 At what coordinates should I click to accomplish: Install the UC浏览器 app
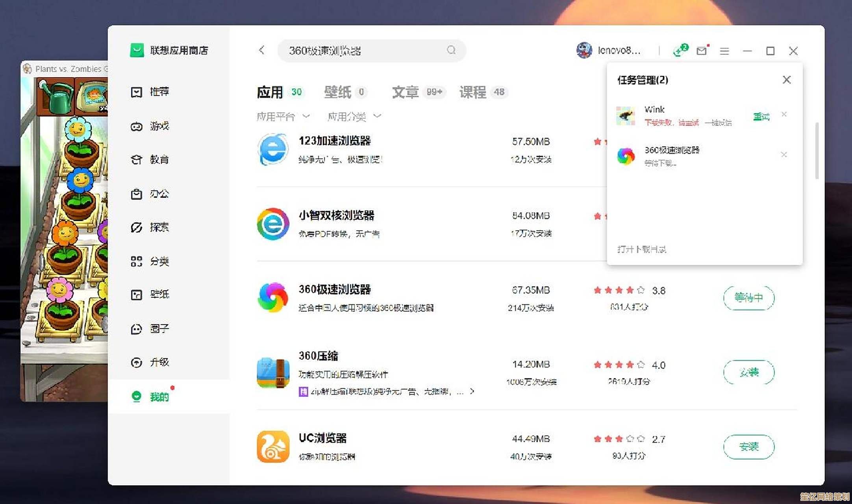(x=748, y=447)
